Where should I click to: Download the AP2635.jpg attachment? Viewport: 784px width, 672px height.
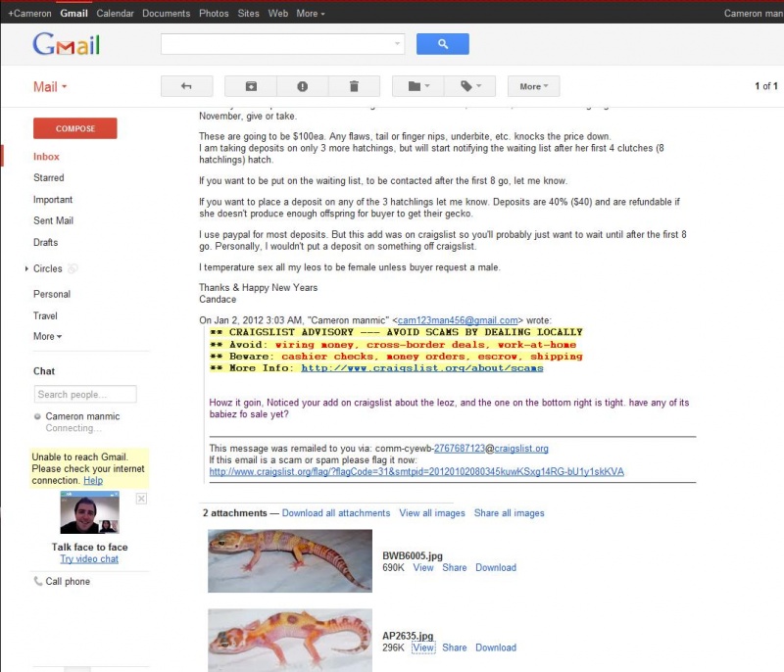(x=496, y=648)
